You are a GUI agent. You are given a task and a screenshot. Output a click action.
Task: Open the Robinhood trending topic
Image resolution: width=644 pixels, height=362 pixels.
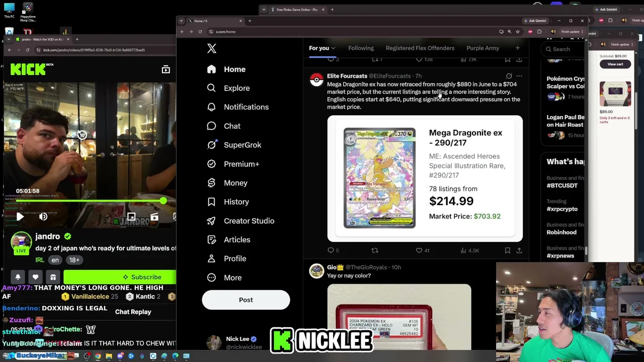pyautogui.click(x=561, y=232)
